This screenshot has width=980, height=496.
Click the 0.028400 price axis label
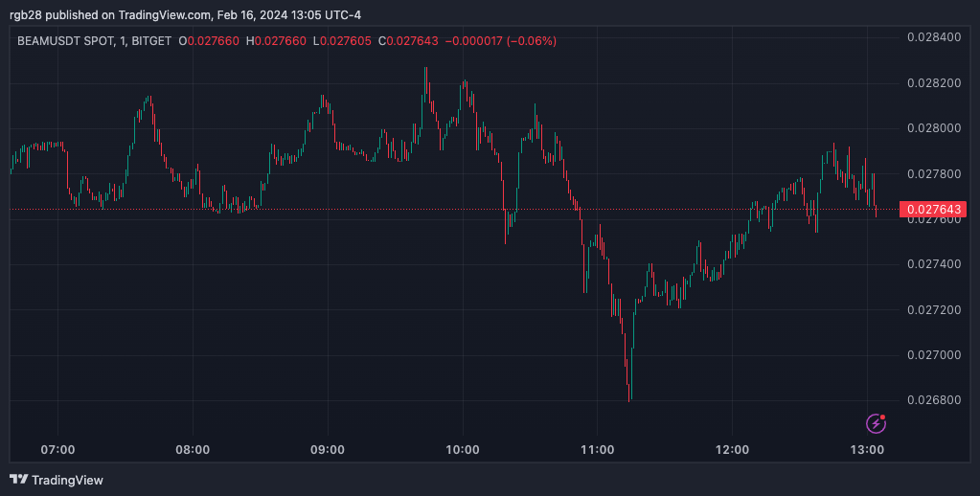(934, 37)
